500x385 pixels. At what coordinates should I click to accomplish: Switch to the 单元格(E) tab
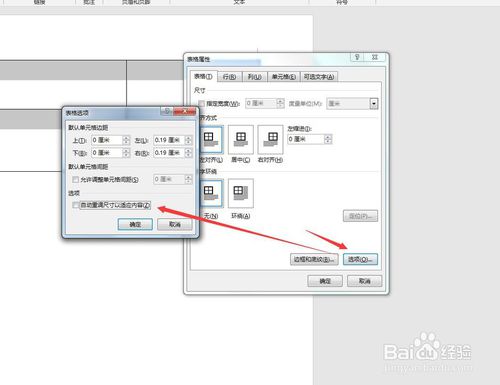point(284,77)
